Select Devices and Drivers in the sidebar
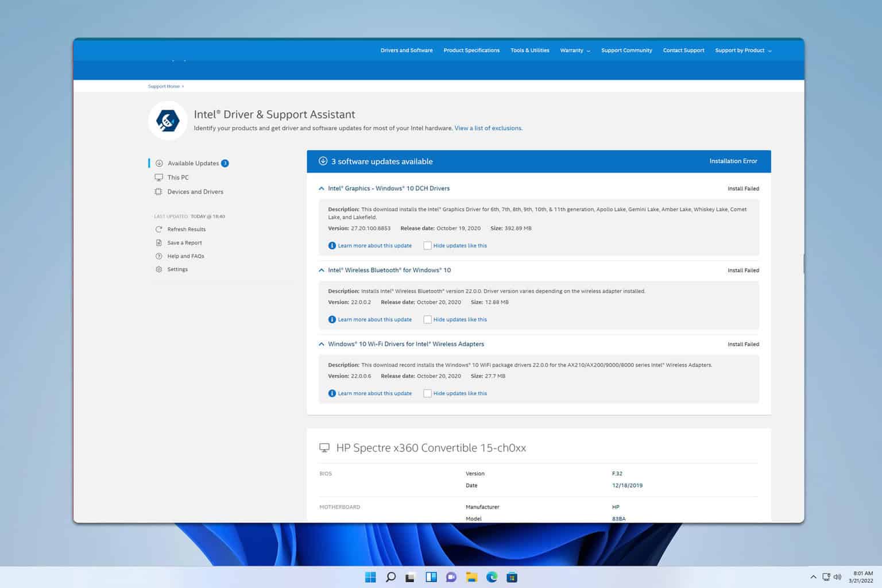 pos(195,192)
